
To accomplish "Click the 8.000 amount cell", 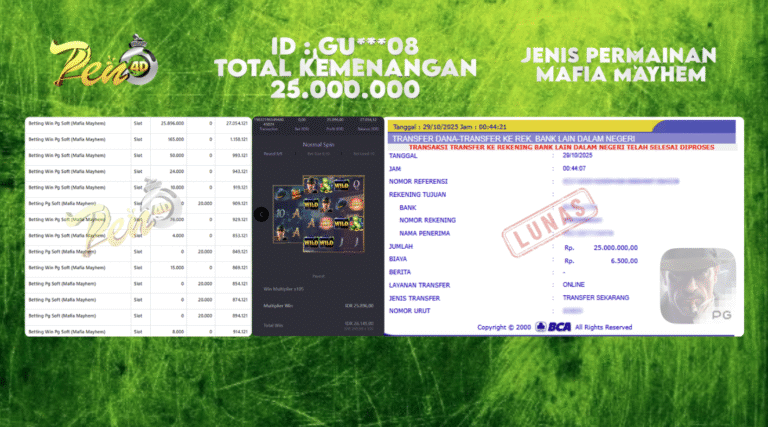I will click(178, 332).
